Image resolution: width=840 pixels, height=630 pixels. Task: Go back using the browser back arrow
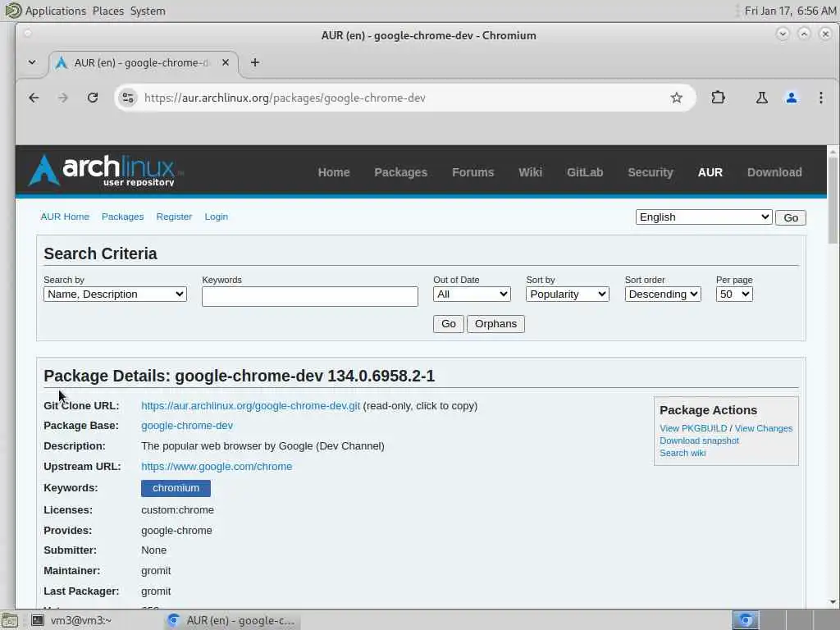(x=34, y=98)
